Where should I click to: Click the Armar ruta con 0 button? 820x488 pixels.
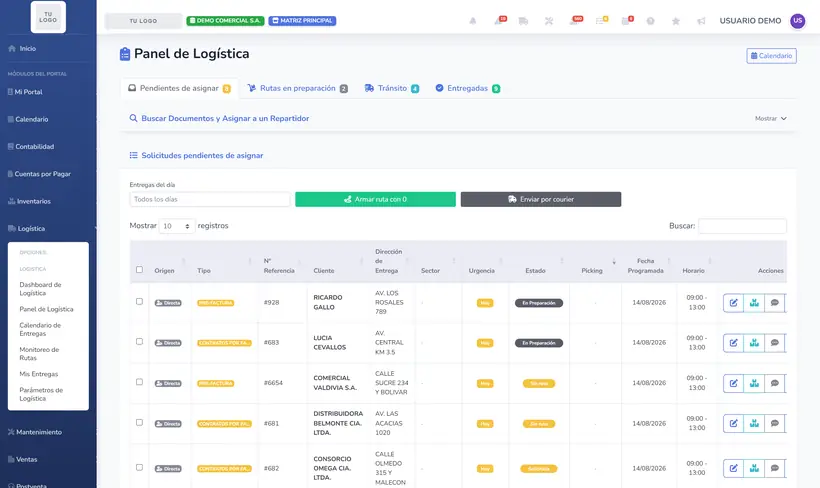coord(375,199)
